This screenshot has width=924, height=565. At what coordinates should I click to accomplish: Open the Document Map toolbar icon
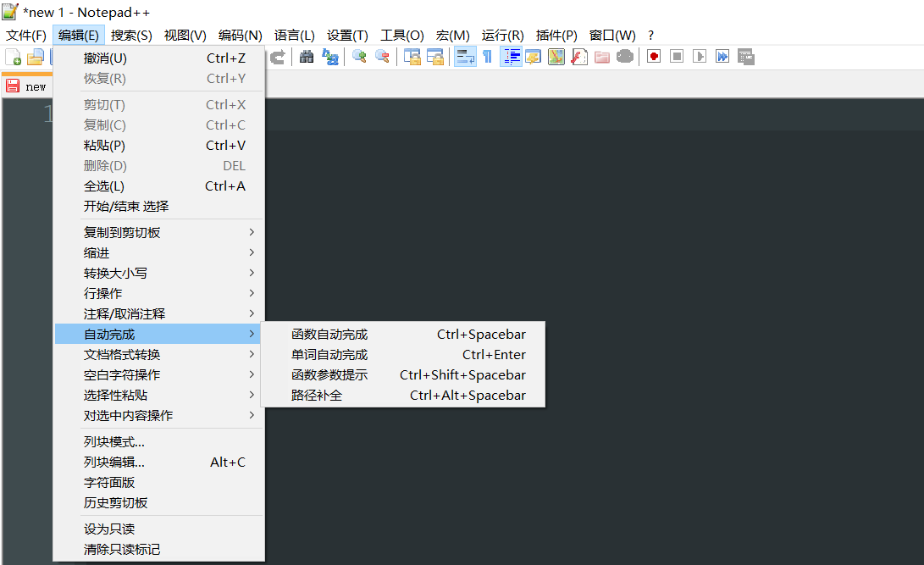556,57
